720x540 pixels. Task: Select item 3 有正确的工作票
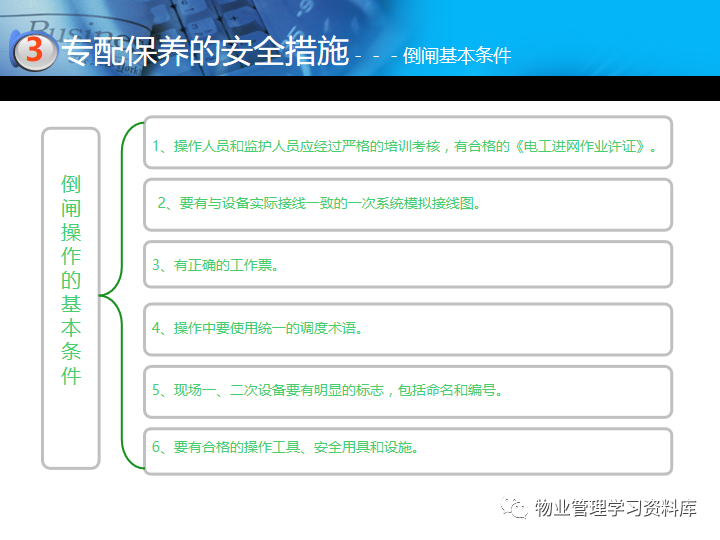(408, 264)
